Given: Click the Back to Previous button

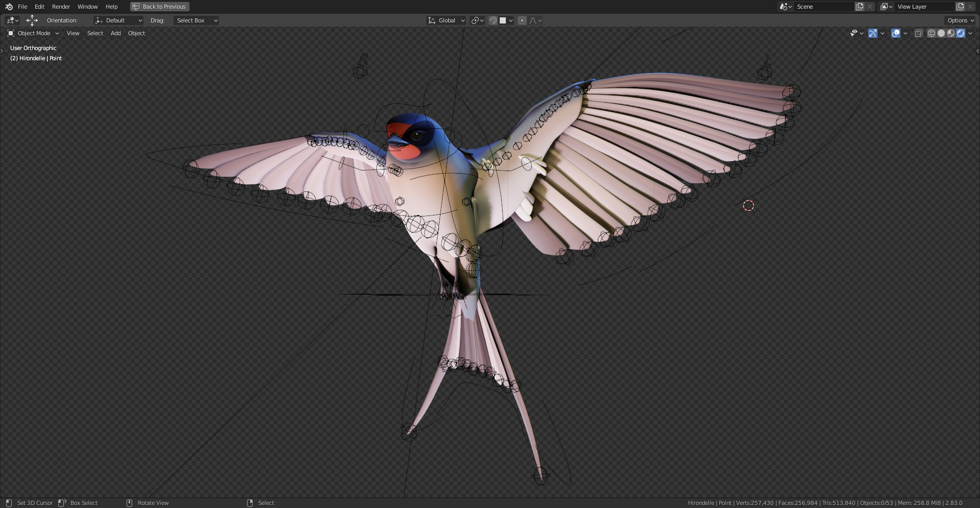Looking at the screenshot, I should click(159, 7).
